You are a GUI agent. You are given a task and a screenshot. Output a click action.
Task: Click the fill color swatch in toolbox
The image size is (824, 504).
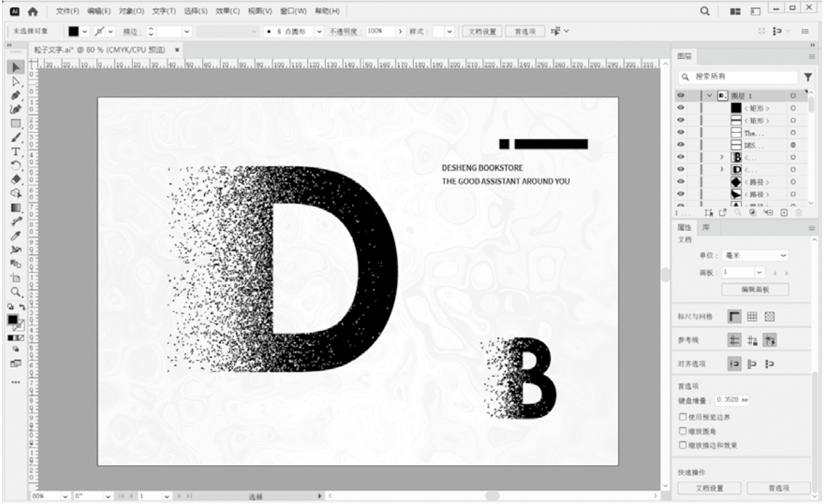13,320
